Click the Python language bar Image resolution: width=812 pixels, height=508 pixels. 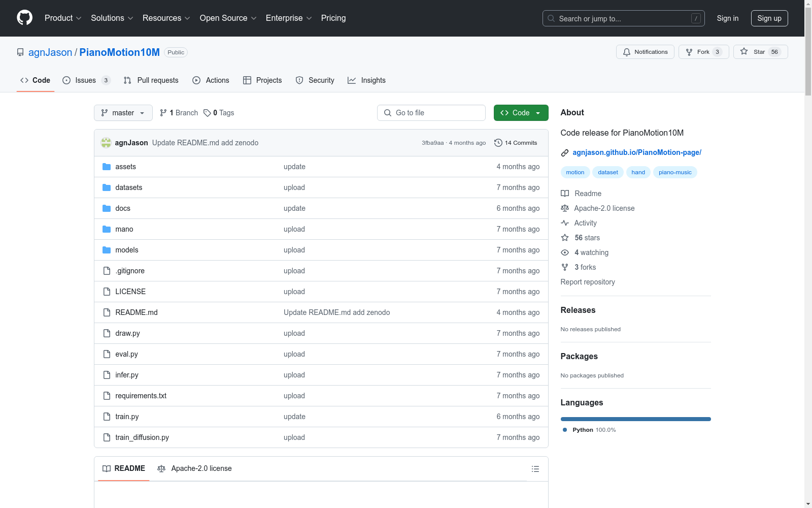point(635,419)
